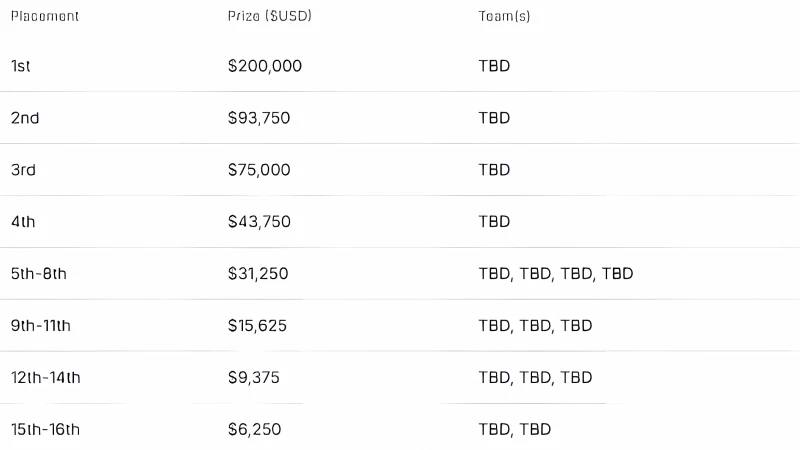This screenshot has width=800, height=450.
Task: Select the 15th-16th placement cell
Action: (45, 430)
